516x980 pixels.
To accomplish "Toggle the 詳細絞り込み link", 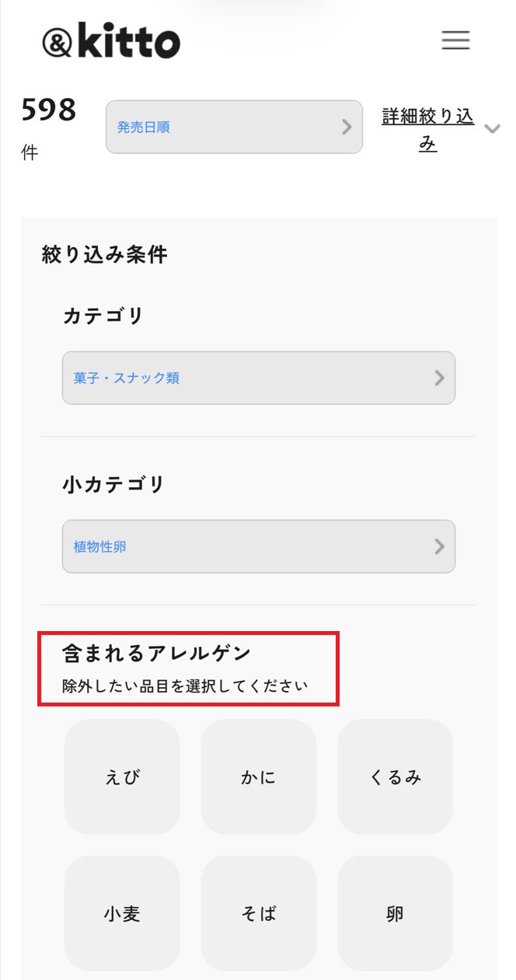I will click(x=427, y=130).
